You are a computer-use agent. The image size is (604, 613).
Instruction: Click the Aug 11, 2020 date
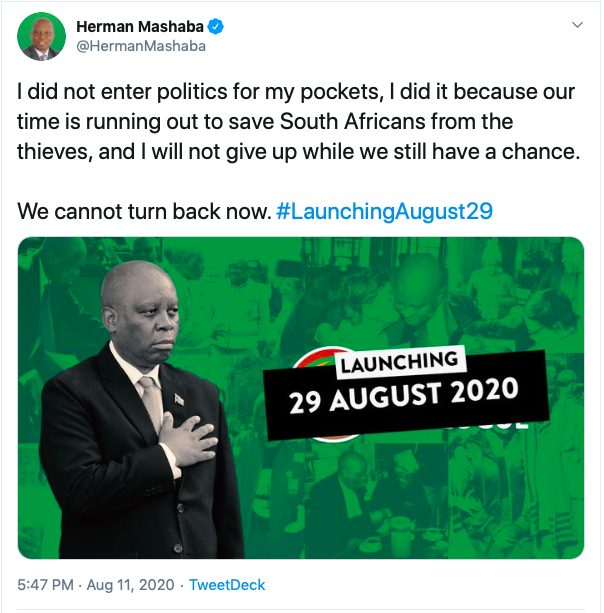point(131,585)
